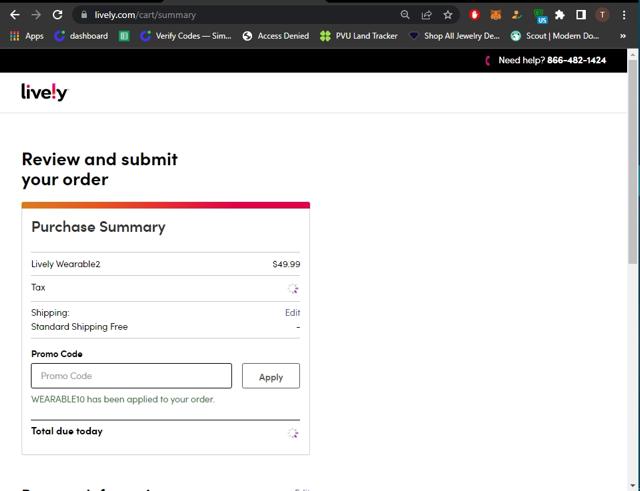This screenshot has height=491, width=640.
Task: Click the pink phone icon
Action: click(488, 61)
